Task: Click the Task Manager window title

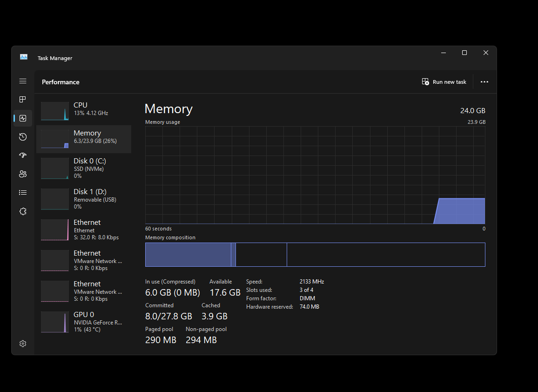Action: coord(55,58)
